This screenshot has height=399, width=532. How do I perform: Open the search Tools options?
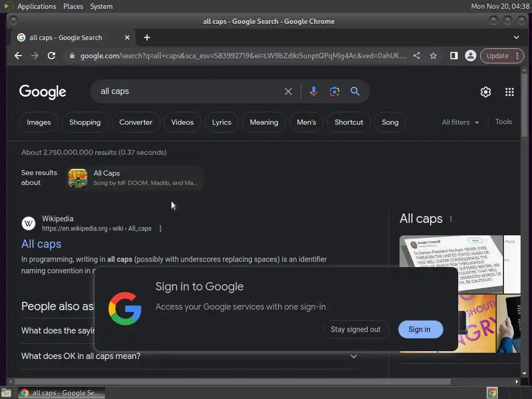click(503, 122)
